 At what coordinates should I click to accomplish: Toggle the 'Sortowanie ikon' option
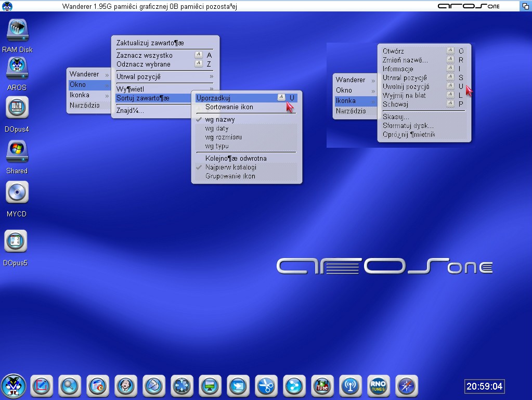tap(229, 107)
